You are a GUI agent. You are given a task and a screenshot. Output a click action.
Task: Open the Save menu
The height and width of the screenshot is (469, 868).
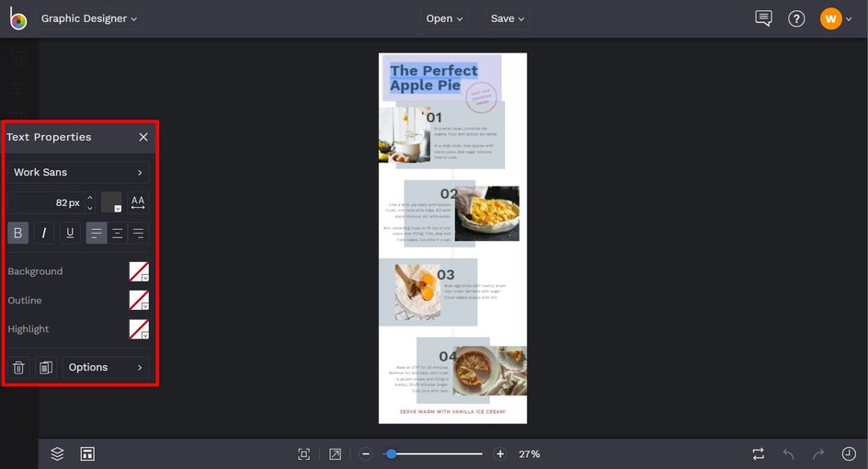(507, 18)
